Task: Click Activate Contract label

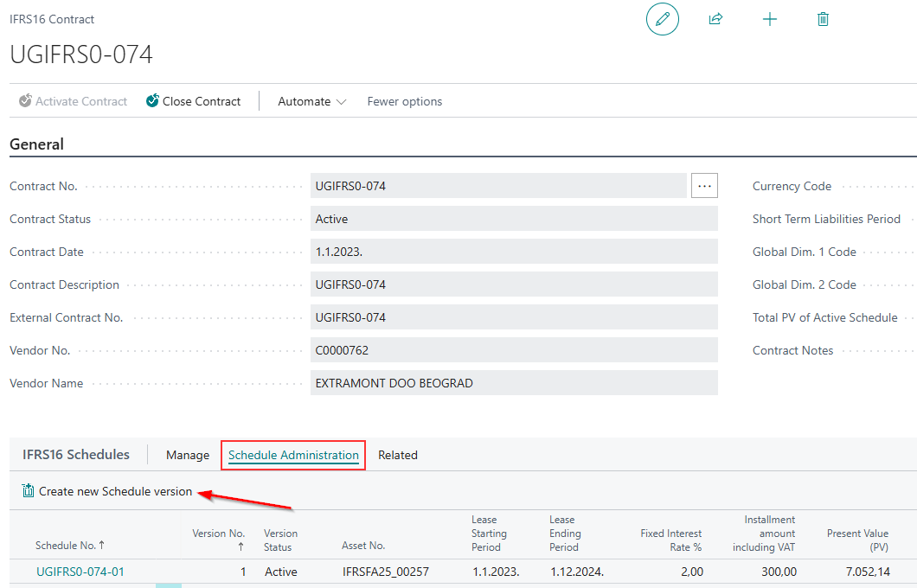Action: (81, 102)
